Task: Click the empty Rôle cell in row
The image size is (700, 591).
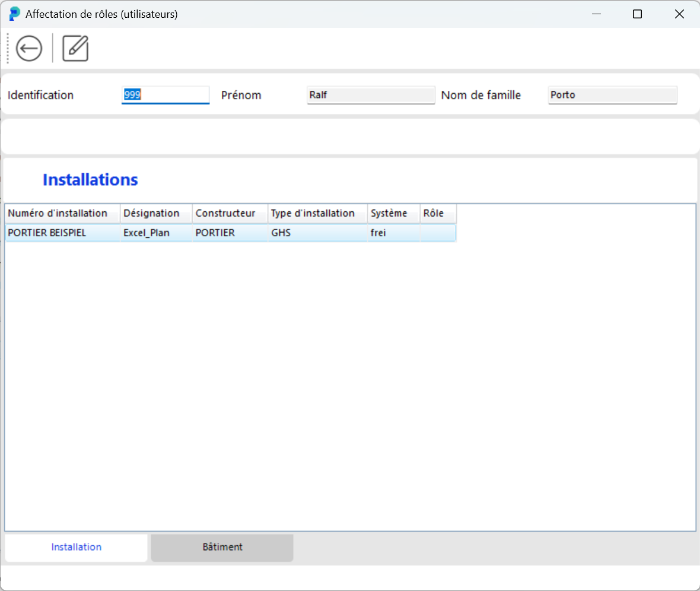Action: coord(438,233)
